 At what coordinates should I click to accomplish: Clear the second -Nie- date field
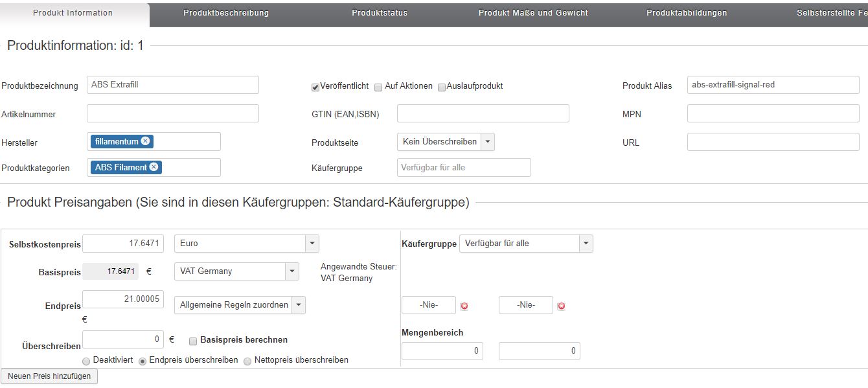pyautogui.click(x=561, y=306)
